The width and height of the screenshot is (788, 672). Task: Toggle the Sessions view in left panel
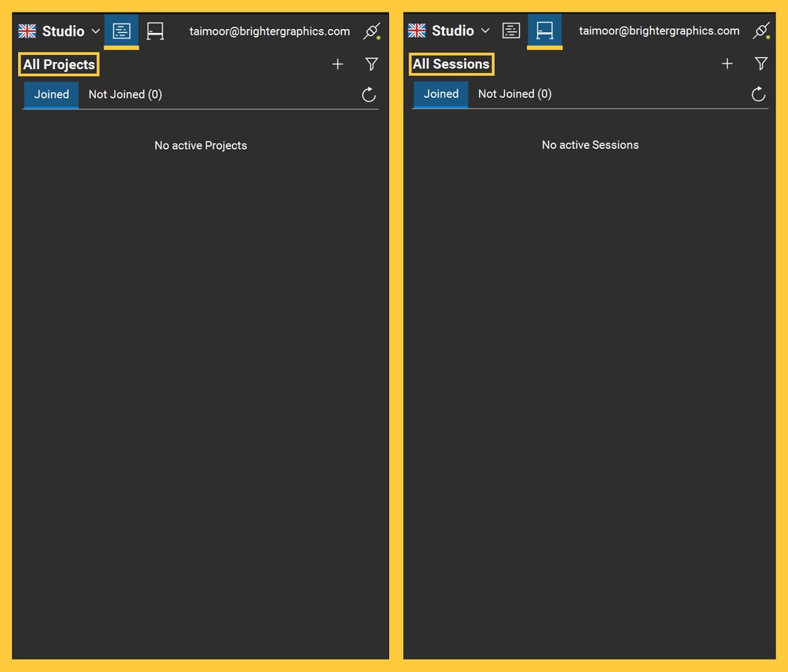154,31
